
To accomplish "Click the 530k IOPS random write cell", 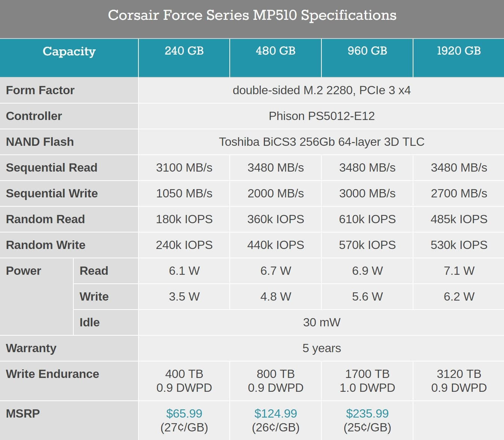I will 459,245.
